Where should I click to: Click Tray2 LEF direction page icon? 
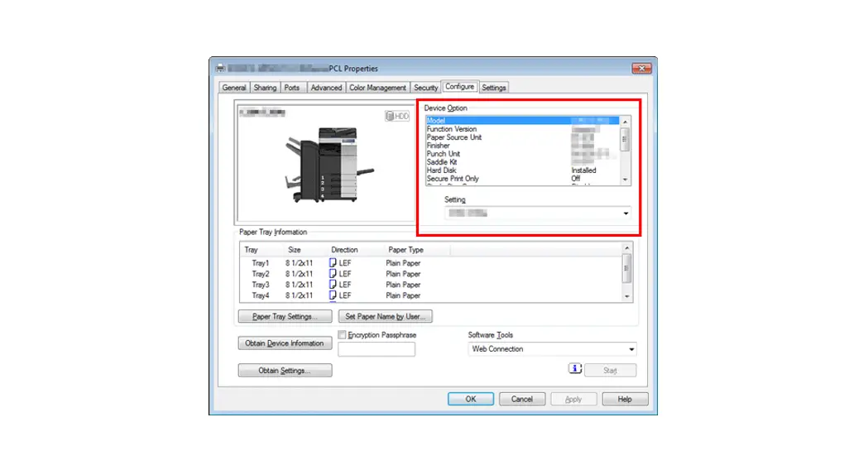coord(333,273)
